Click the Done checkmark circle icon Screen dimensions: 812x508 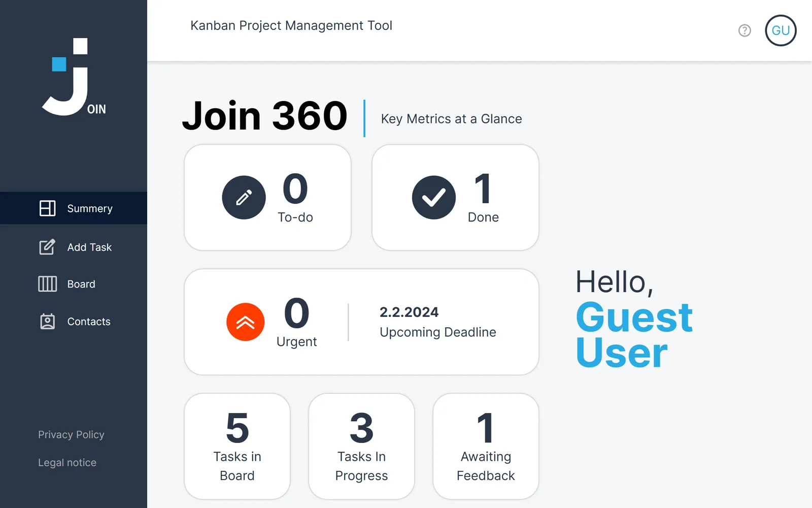[434, 198]
